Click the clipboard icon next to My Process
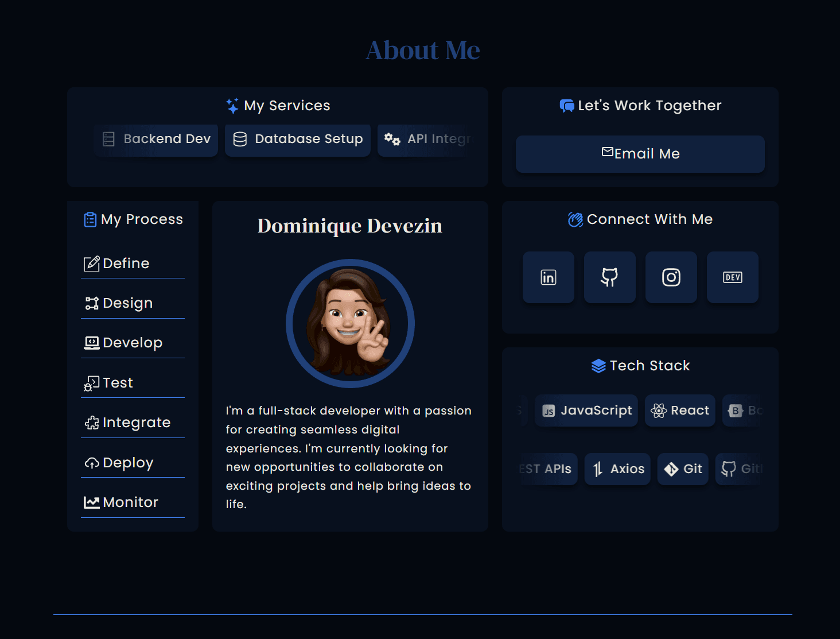The width and height of the screenshot is (840, 639). (90, 219)
